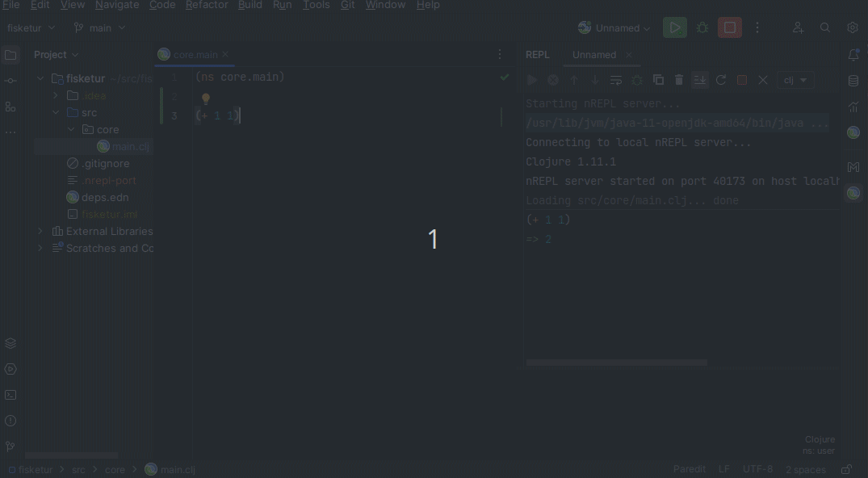Image resolution: width=868 pixels, height=478 pixels.
Task: Clear REPL output with trash icon
Action: (679, 80)
